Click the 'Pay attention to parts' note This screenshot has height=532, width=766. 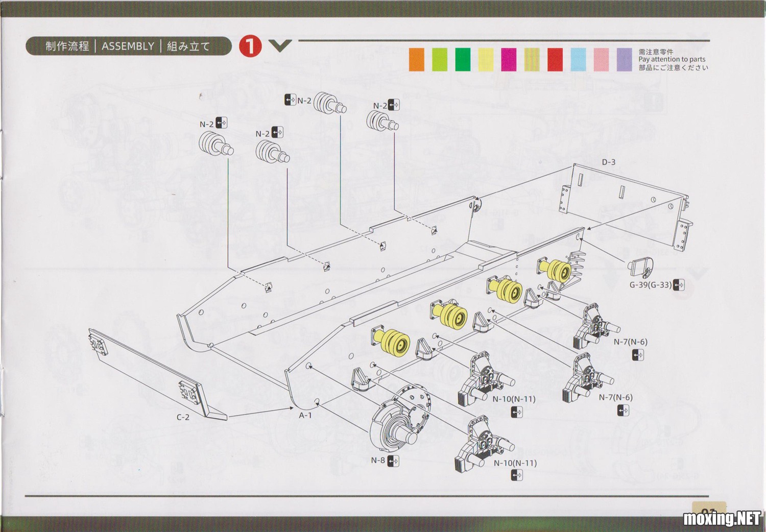click(672, 59)
